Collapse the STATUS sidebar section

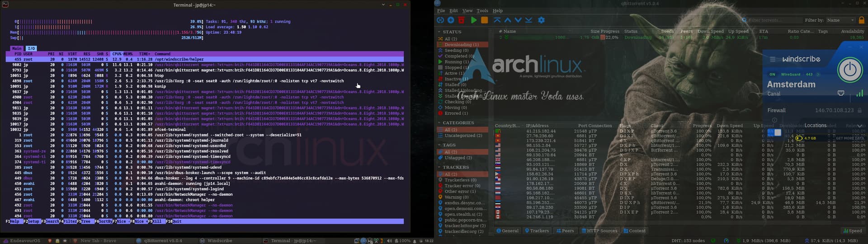click(439, 32)
